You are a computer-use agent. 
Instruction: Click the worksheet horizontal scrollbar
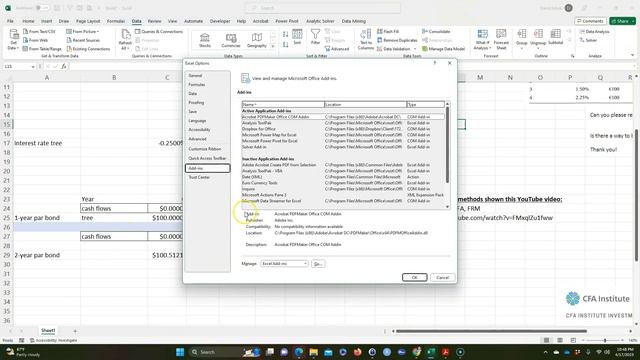click(x=491, y=331)
